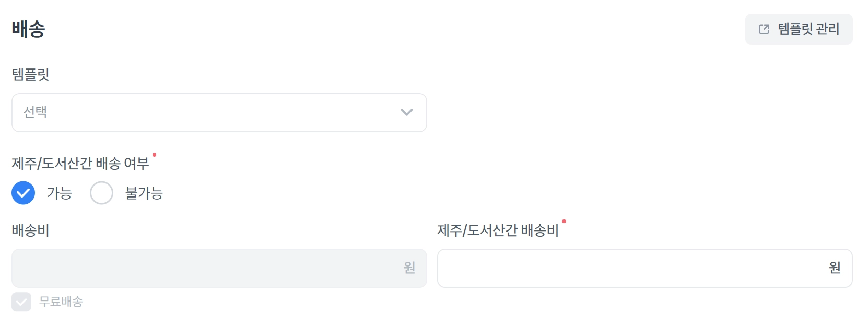
Task: Select the 불가능 radio button
Action: tap(101, 193)
